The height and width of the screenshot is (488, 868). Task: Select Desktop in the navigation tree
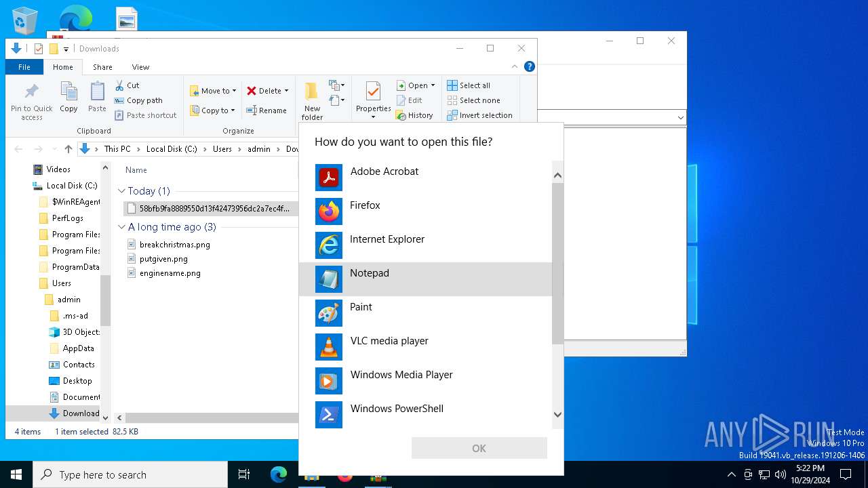click(x=71, y=381)
